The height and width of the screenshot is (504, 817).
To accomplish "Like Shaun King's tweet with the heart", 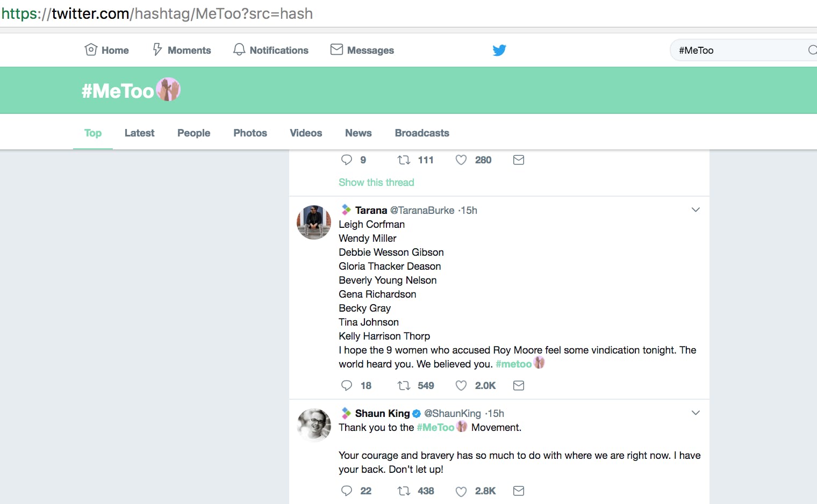I will tap(461, 491).
